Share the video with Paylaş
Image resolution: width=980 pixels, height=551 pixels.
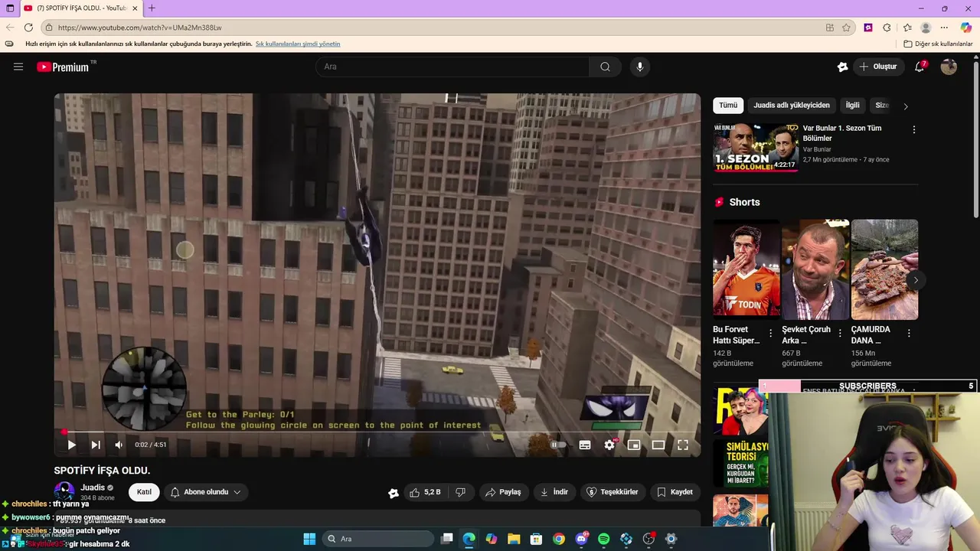point(504,492)
